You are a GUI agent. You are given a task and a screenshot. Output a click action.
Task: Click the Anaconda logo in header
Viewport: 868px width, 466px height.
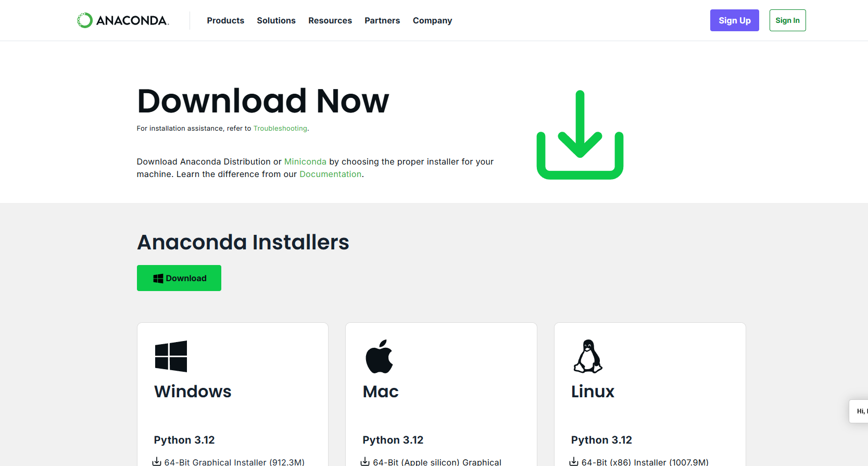pos(123,20)
